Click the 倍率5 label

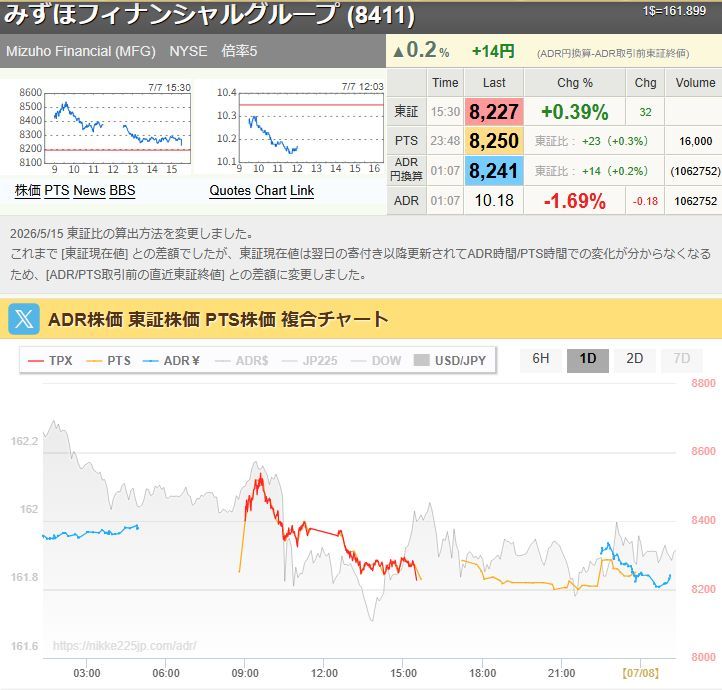pyautogui.click(x=239, y=51)
